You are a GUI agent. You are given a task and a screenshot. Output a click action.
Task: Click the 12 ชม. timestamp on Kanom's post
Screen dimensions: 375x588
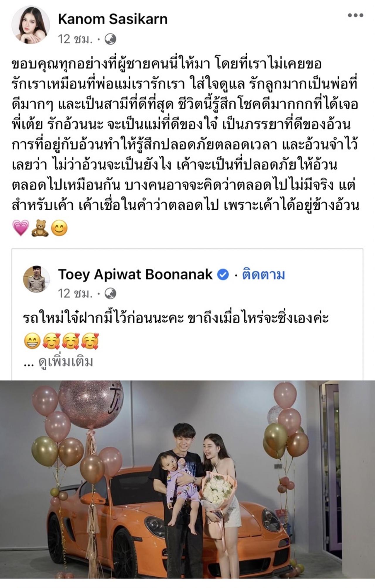(75, 39)
